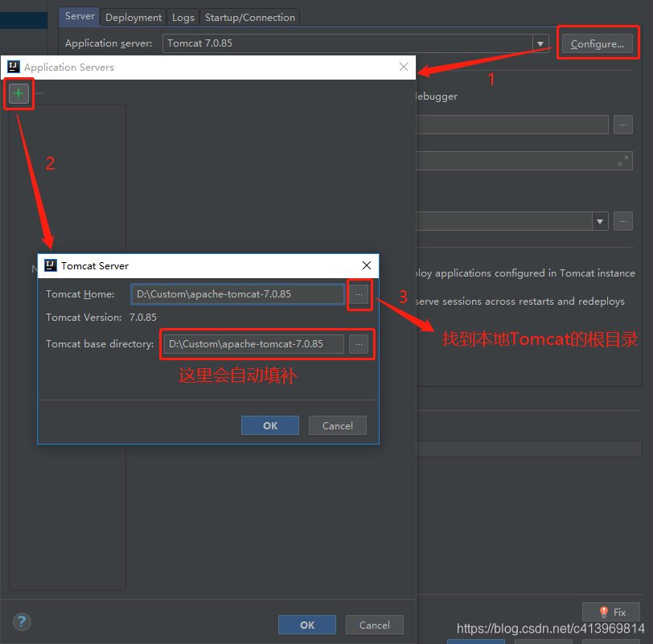653x644 pixels.
Task: Close the Application Servers dialog
Action: coord(404,67)
